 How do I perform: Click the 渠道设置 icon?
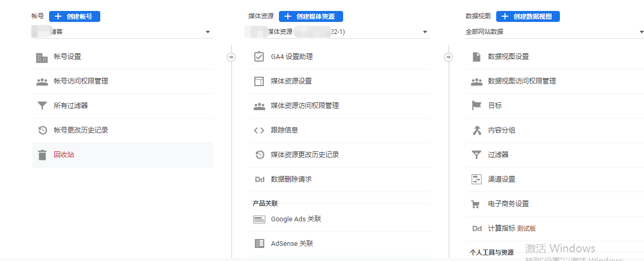476,180
